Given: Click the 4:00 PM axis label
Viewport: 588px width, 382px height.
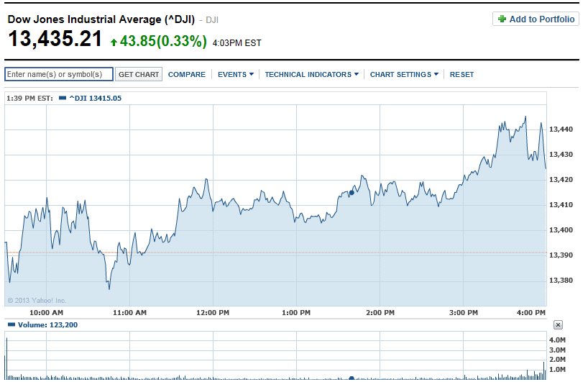Looking at the screenshot, I should (x=531, y=312).
